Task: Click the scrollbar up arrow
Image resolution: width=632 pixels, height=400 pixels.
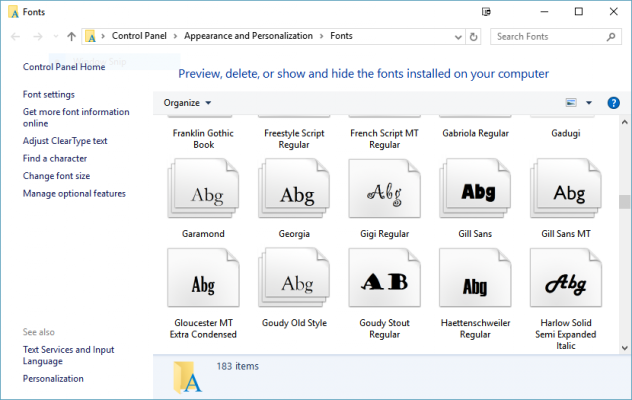Action: click(x=624, y=122)
